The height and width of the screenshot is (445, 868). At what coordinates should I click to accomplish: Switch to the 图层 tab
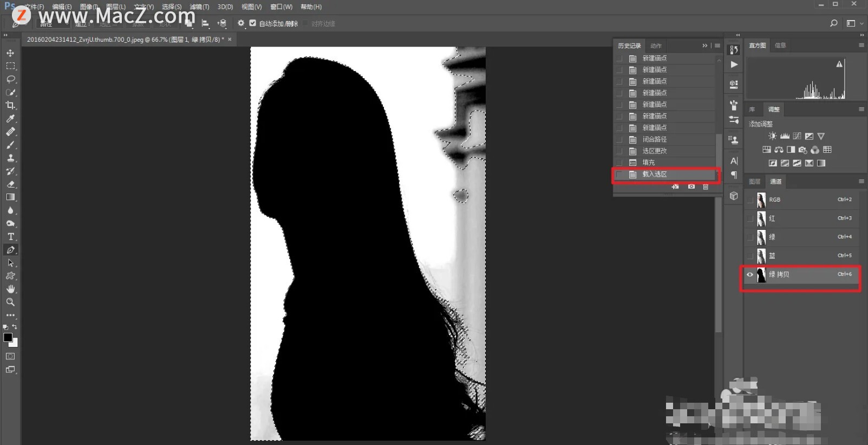coord(754,182)
